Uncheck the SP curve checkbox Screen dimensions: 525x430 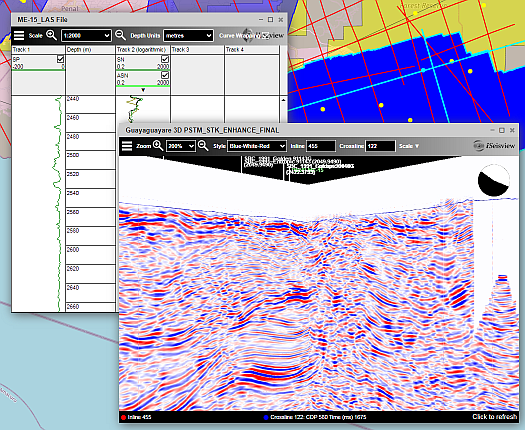[x=60, y=59]
